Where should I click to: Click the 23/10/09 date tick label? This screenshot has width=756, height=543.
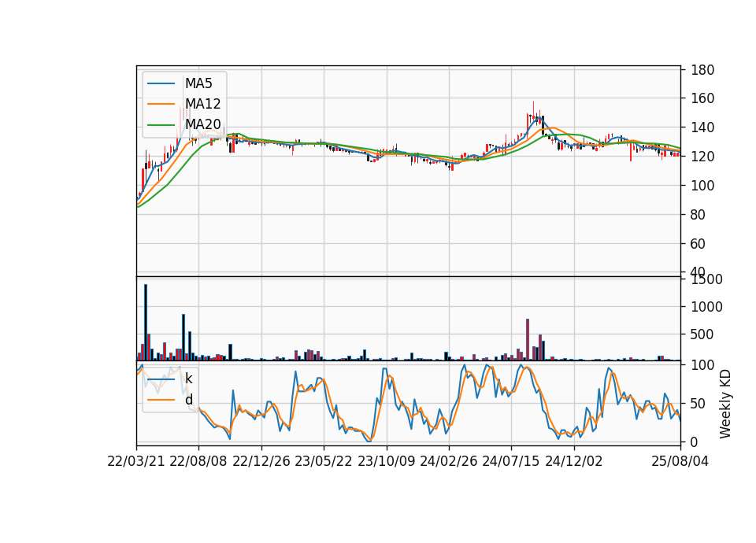(x=386, y=461)
